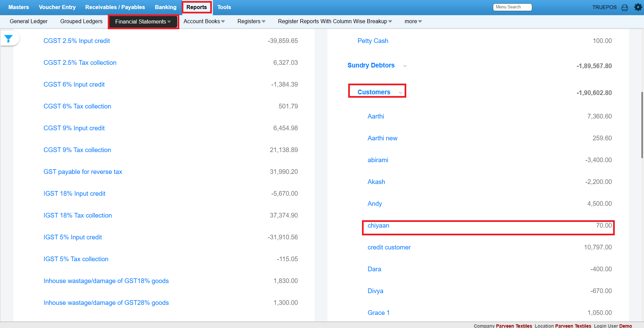
Task: Open the Financial Statements dropdown
Action: (x=143, y=22)
